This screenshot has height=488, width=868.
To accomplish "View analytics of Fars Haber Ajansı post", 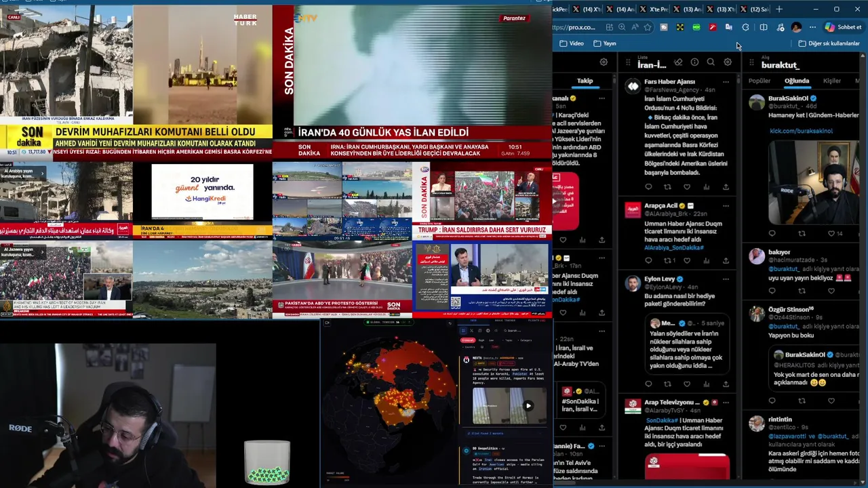I will (x=707, y=187).
